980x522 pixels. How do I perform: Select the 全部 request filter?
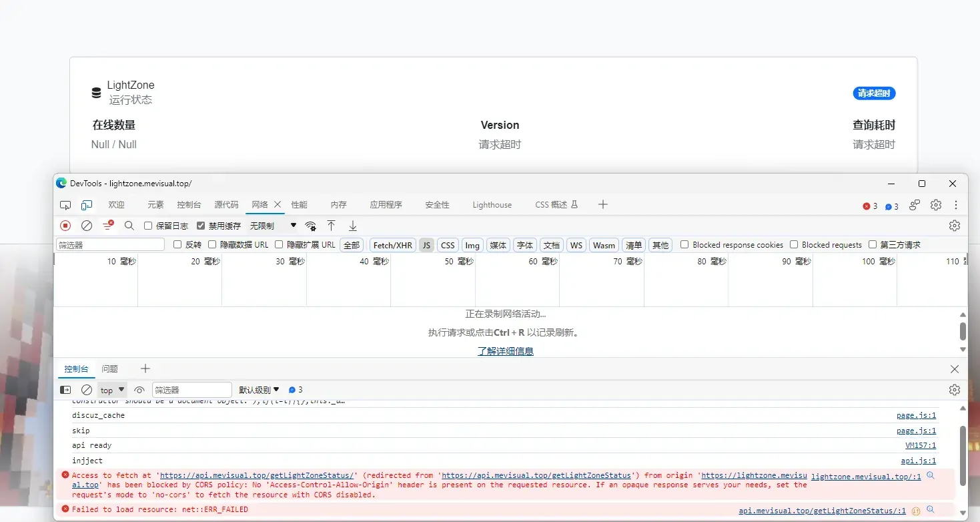point(352,245)
